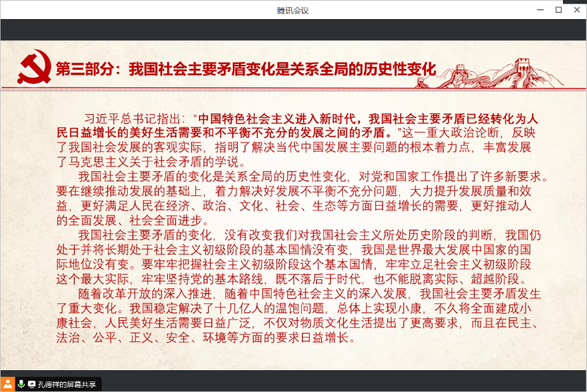Click the green microphone status icon
587x392 pixels.
[x=21, y=384]
